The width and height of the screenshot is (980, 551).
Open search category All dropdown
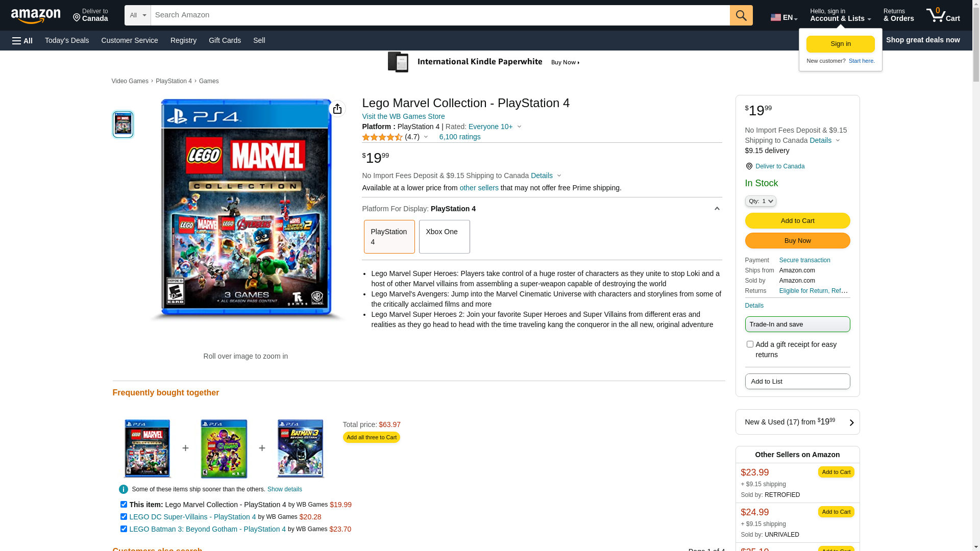[137, 15]
